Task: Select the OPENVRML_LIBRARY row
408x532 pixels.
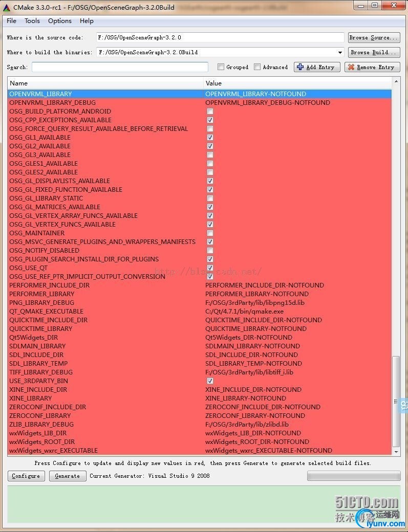Action: [x=200, y=94]
